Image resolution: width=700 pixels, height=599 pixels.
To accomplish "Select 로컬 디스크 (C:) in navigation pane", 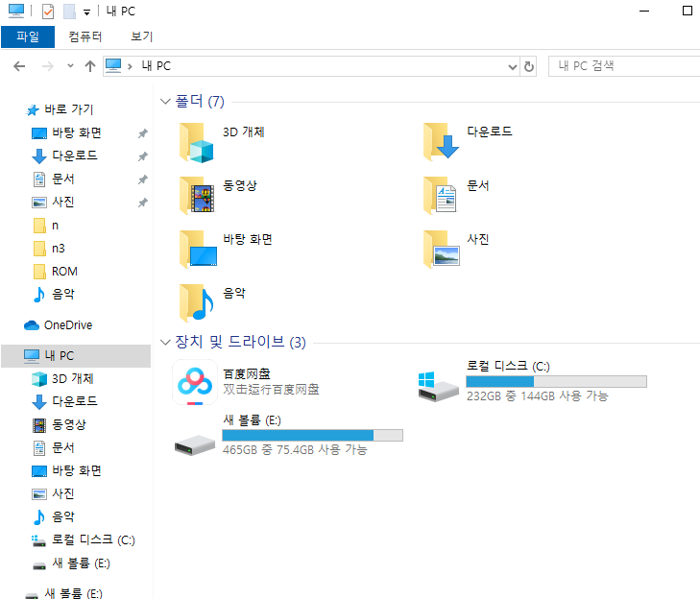I will click(x=93, y=540).
